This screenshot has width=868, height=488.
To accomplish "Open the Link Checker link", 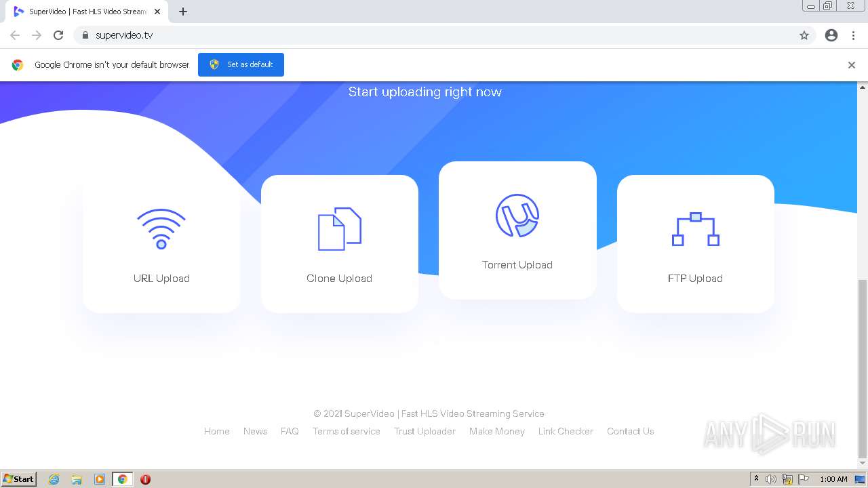I will tap(566, 431).
